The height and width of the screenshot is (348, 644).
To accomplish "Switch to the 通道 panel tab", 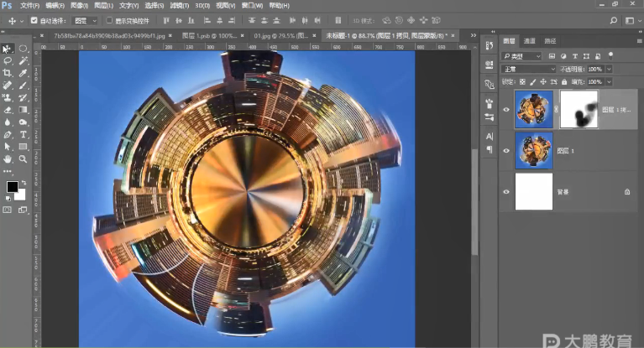I will [530, 40].
